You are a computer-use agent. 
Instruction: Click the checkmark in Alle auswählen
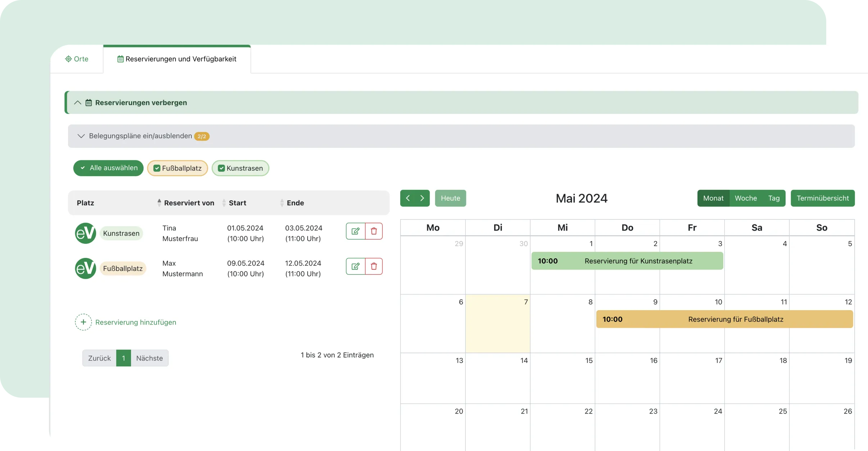[83, 168]
